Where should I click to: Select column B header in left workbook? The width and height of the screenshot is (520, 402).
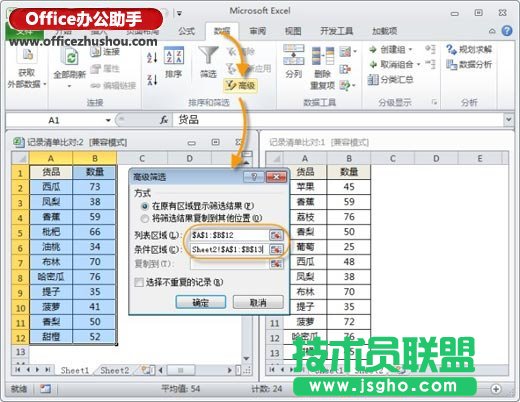tap(95, 158)
